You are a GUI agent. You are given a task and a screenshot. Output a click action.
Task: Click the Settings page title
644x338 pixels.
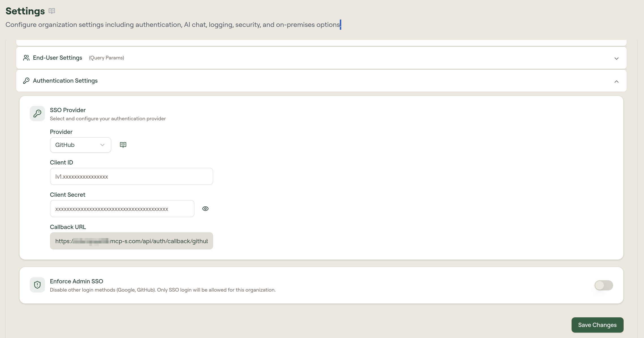pyautogui.click(x=25, y=11)
